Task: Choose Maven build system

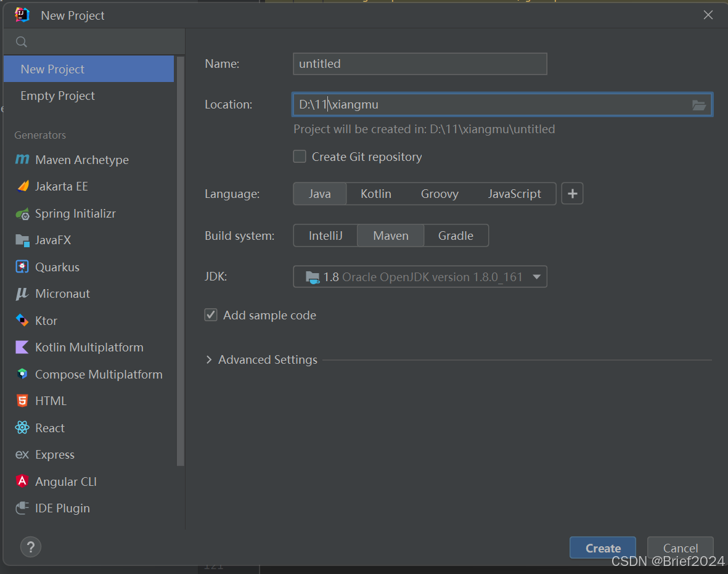Action: pyautogui.click(x=391, y=236)
